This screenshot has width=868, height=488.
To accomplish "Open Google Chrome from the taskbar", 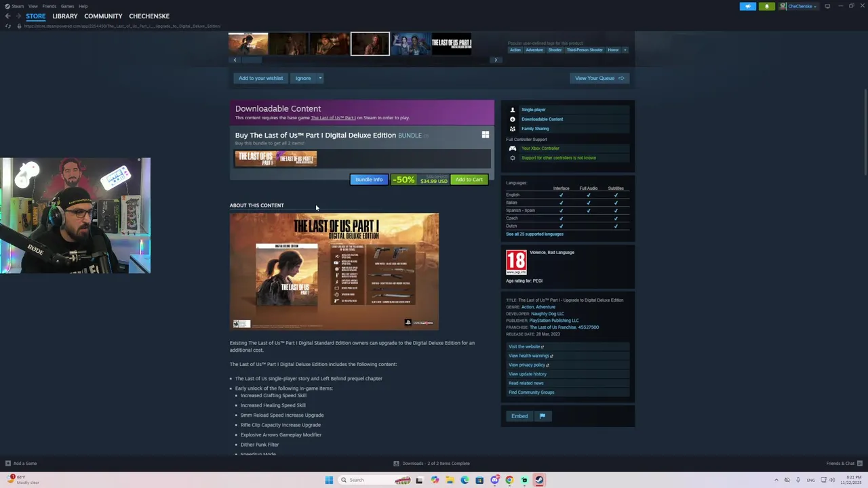I will pos(509,480).
